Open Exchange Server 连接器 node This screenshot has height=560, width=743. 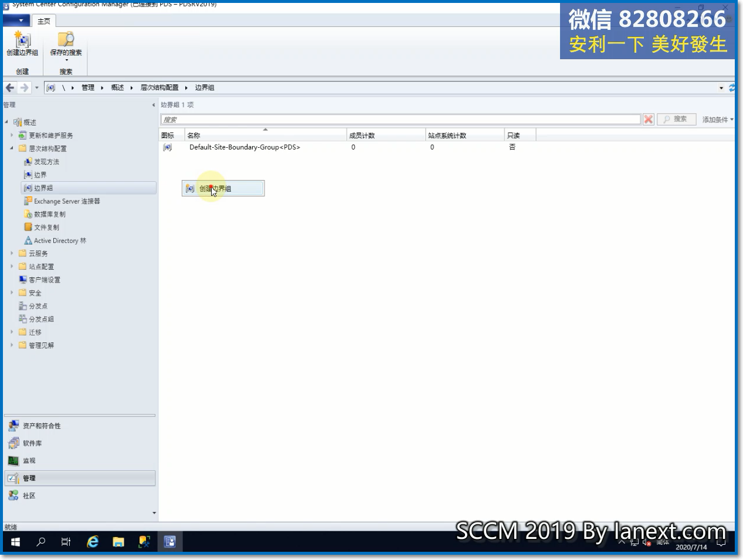[67, 201]
